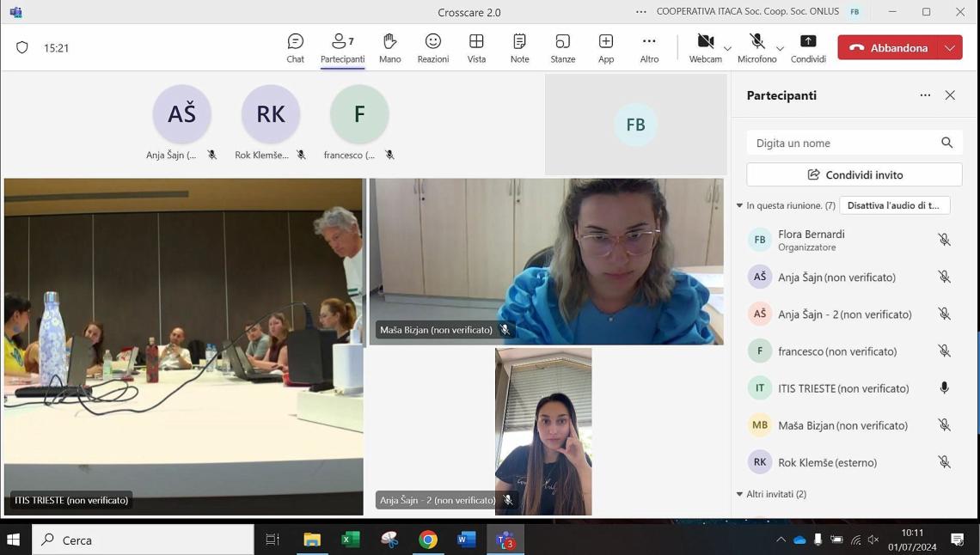The image size is (980, 555).
Task: Change meeting layout with Vista
Action: click(476, 48)
